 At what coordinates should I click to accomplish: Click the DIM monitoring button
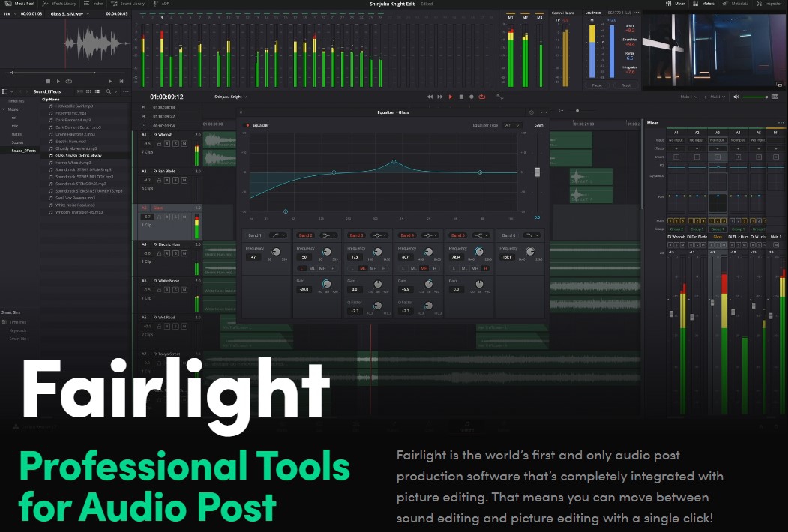[x=775, y=97]
